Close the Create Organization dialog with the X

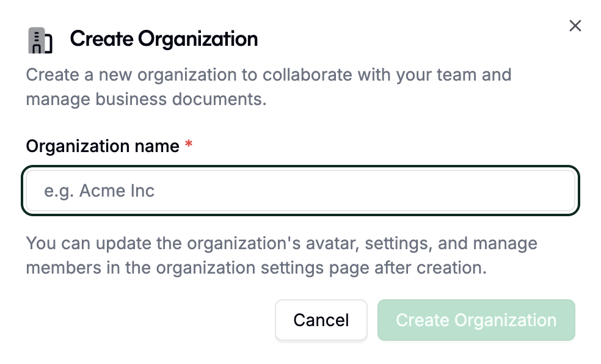[x=575, y=26]
